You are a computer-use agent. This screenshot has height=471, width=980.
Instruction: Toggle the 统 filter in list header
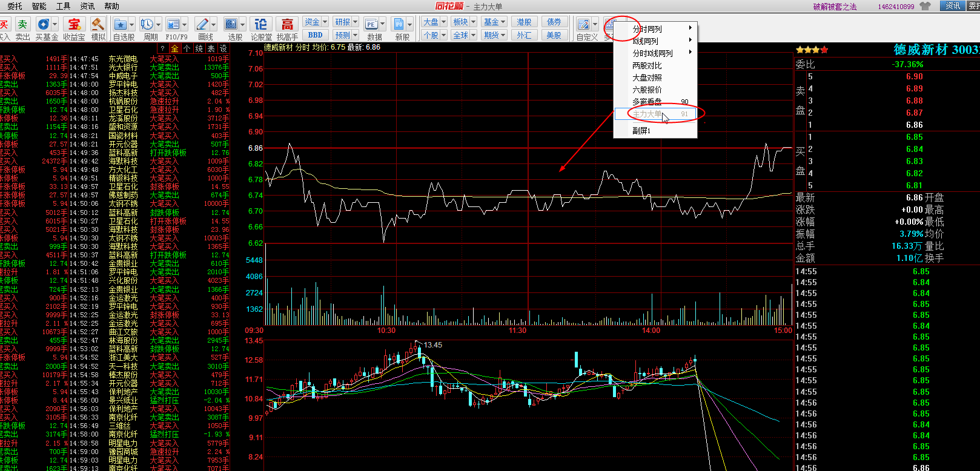click(199, 48)
